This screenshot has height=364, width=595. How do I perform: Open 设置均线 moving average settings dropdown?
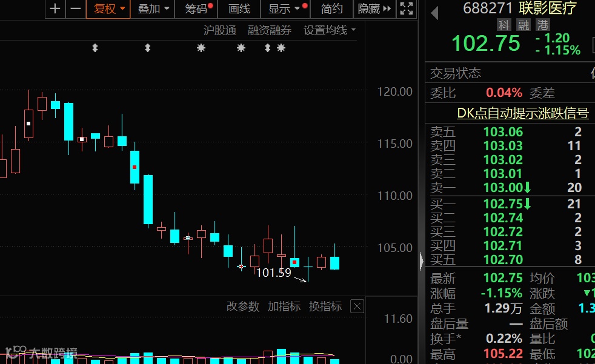(330, 30)
